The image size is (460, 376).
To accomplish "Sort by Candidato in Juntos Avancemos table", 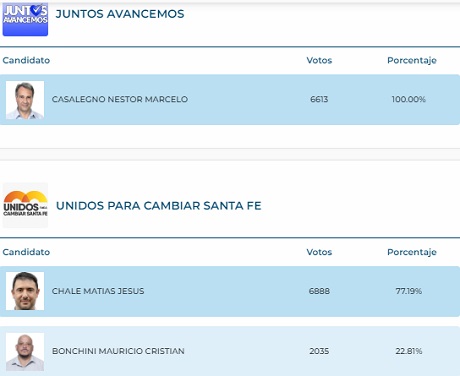I will point(26,60).
